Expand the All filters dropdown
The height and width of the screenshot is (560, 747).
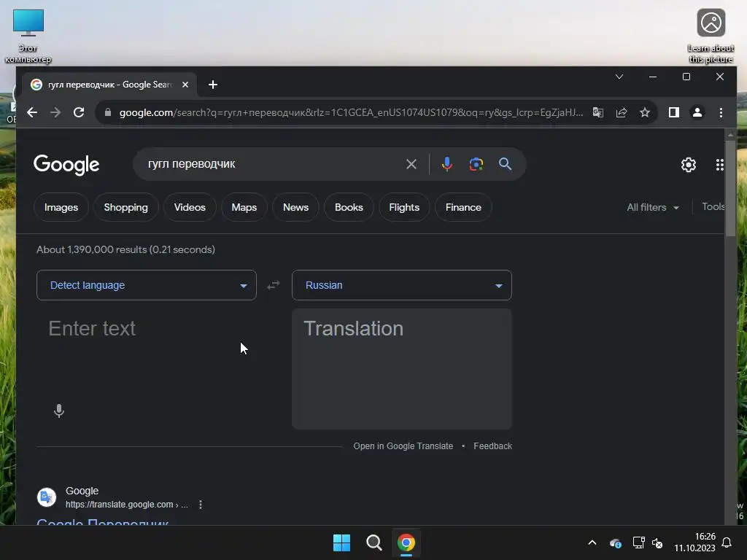pyautogui.click(x=653, y=207)
